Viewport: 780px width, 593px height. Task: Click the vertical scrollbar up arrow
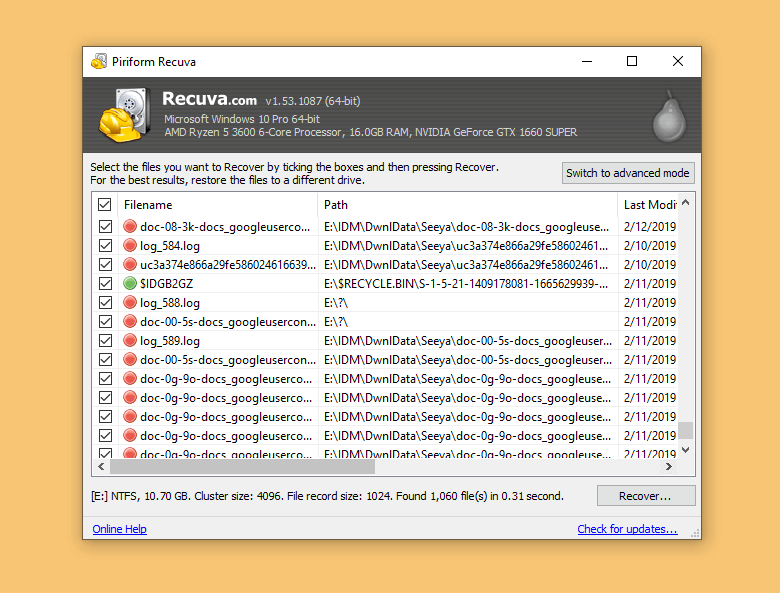tap(685, 202)
